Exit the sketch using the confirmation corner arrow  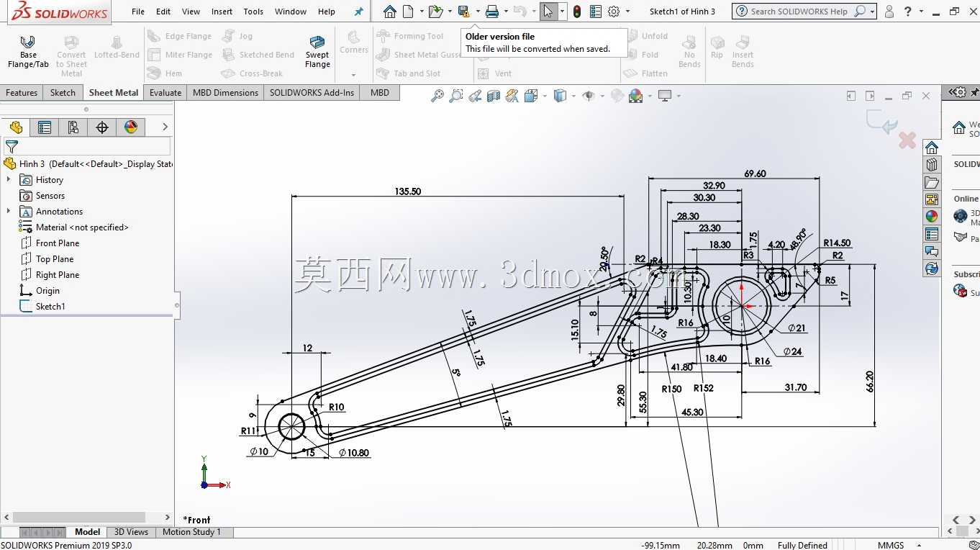pyautogui.click(x=881, y=122)
